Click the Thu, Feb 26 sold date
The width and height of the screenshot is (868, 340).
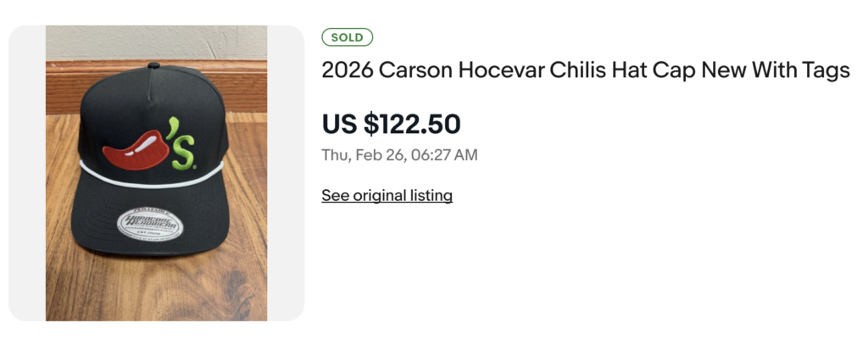[x=399, y=155]
